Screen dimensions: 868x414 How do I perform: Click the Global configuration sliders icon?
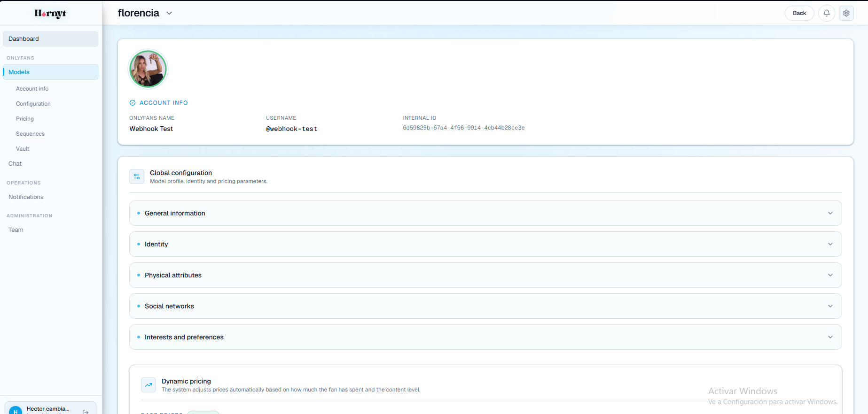pos(137,176)
